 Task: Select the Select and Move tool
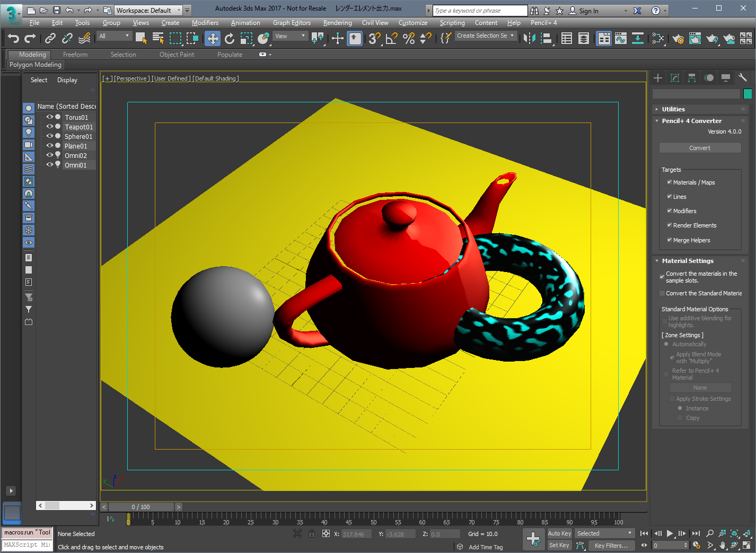pyautogui.click(x=213, y=38)
